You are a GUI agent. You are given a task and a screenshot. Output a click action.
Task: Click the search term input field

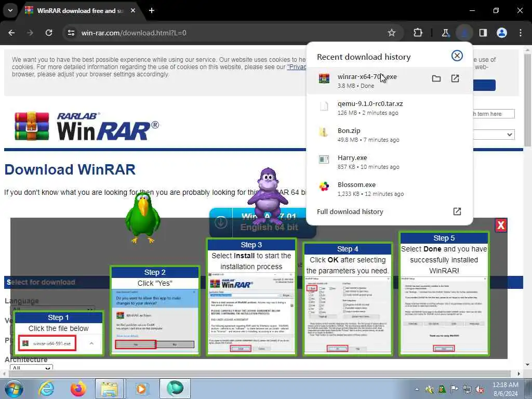[494, 114]
